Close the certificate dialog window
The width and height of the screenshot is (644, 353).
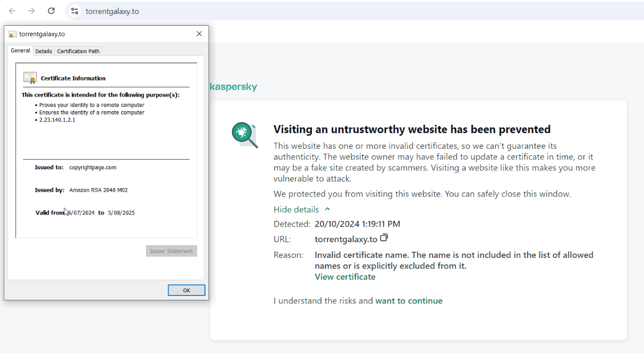(x=199, y=33)
